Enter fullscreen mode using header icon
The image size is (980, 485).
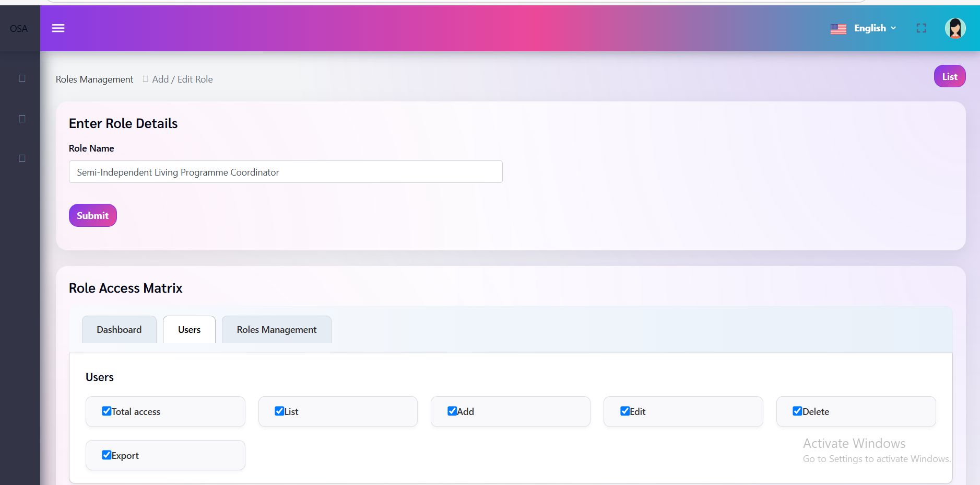922,28
